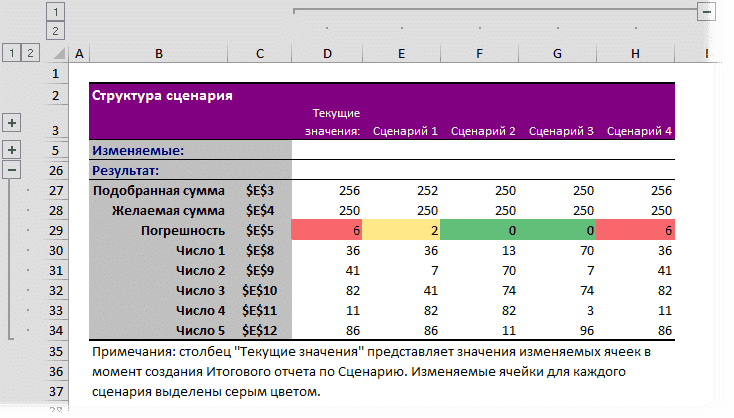Click column outline level 1 button
The image size is (734, 418).
pyautogui.click(x=56, y=11)
